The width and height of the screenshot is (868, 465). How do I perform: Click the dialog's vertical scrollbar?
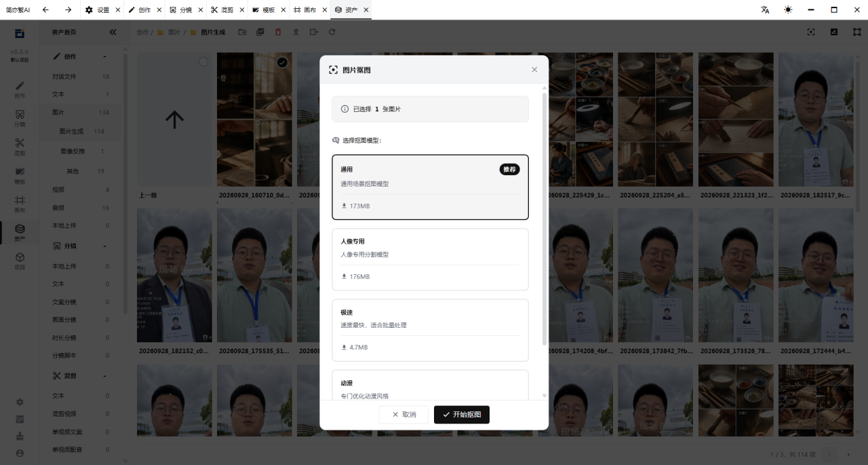click(x=544, y=218)
